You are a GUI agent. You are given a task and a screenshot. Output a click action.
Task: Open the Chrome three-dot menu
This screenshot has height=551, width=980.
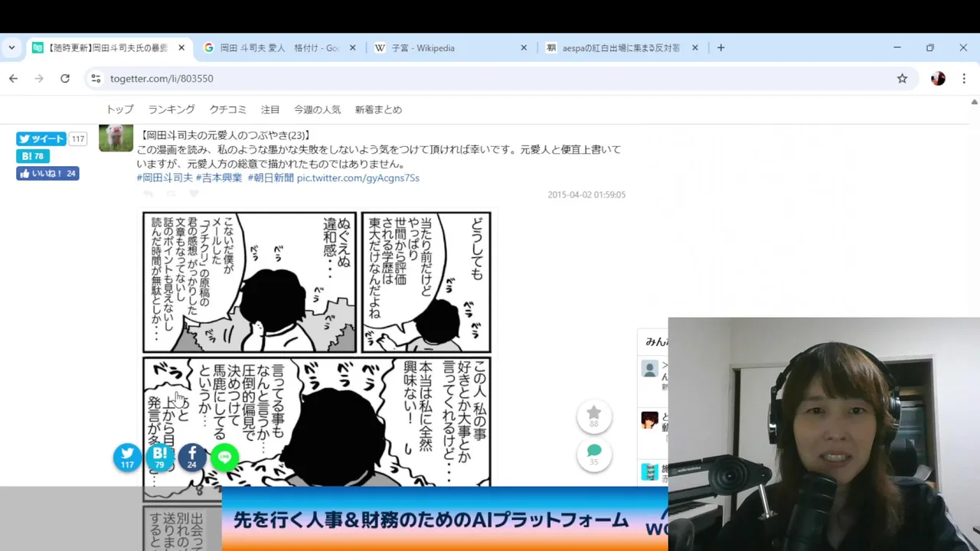pyautogui.click(x=964, y=78)
